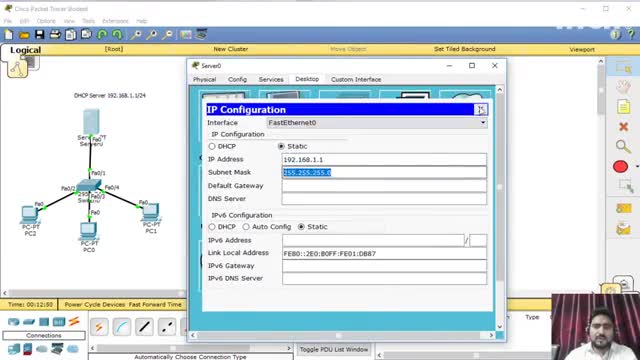Open the custom devices dialog icon
This screenshot has height=360, width=640.
(x=201, y=34)
